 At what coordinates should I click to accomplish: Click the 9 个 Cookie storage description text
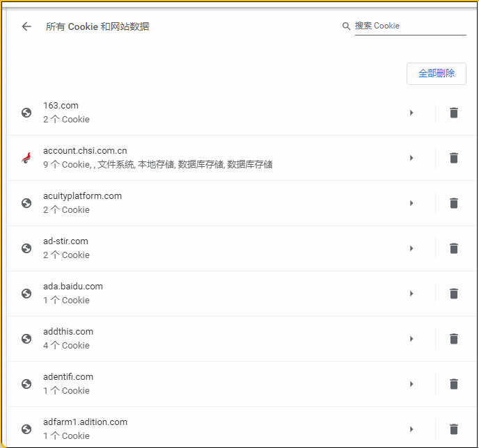(x=158, y=164)
